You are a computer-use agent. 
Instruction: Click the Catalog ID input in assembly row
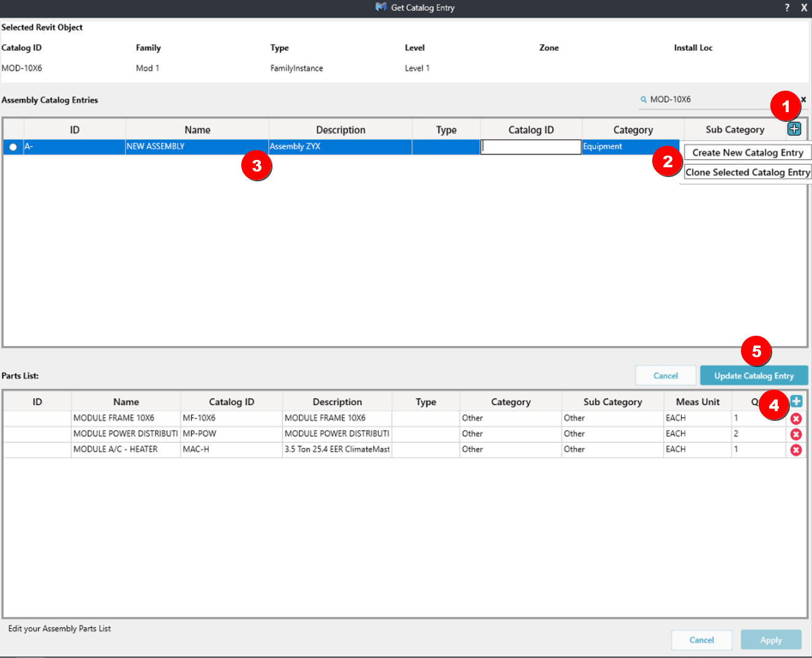531,147
